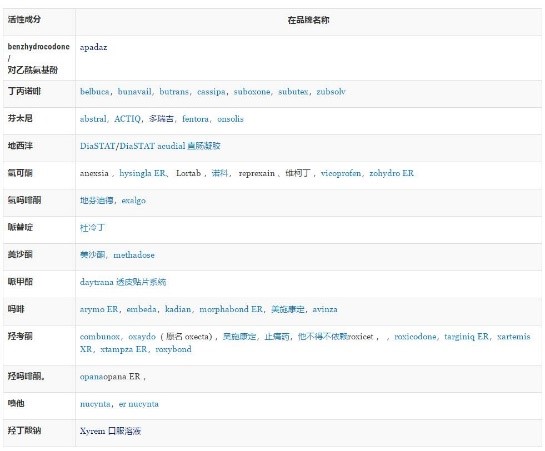Click the bunavail link
Image resolution: width=545 pixels, height=451 pixels.
[x=135, y=92]
